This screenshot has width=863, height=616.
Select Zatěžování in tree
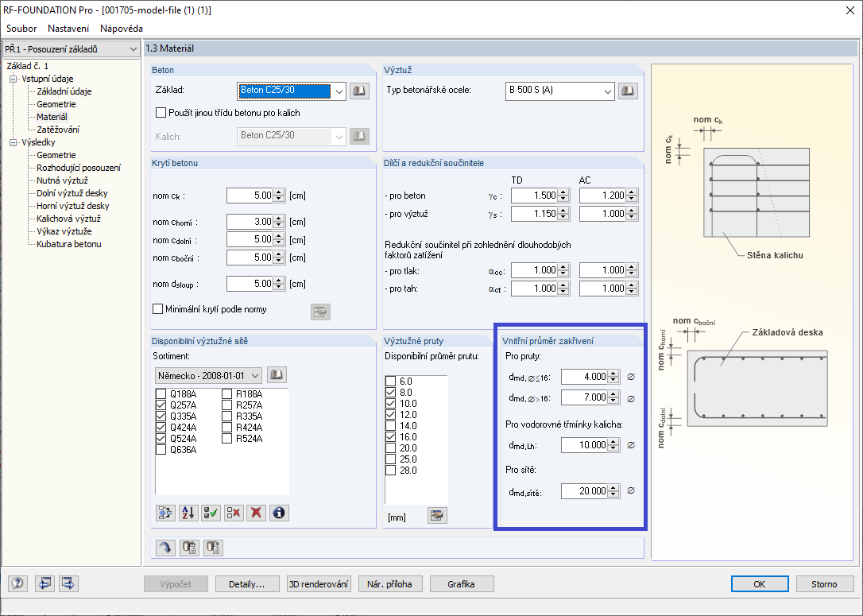[58, 130]
